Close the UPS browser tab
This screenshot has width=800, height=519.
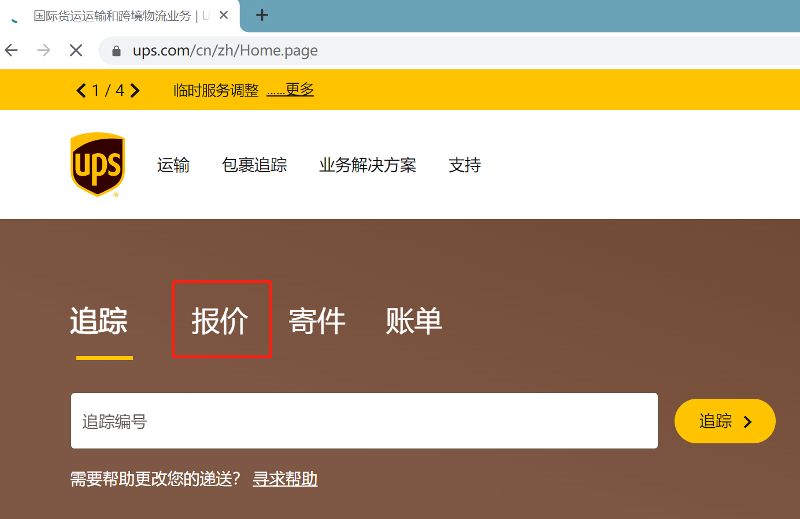(x=223, y=15)
